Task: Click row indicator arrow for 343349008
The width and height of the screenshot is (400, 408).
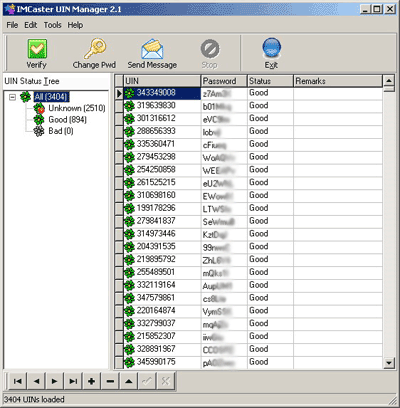Action: pyautogui.click(x=119, y=93)
